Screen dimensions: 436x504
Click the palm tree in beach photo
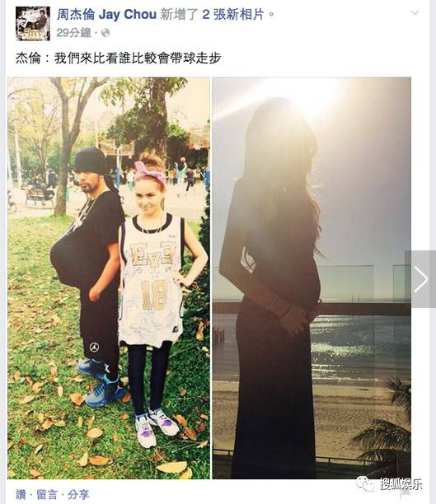click(385, 426)
